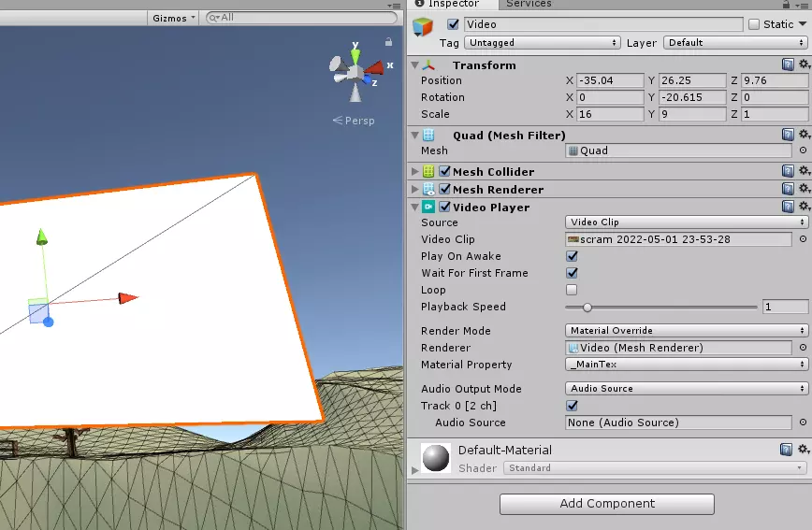Click the scene gizmo Z axis cone

367,80
